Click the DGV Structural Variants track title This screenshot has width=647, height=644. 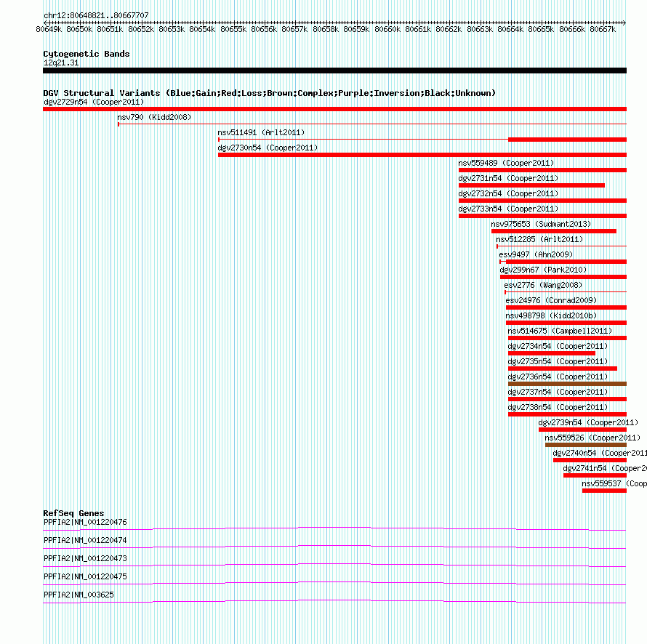[269, 93]
